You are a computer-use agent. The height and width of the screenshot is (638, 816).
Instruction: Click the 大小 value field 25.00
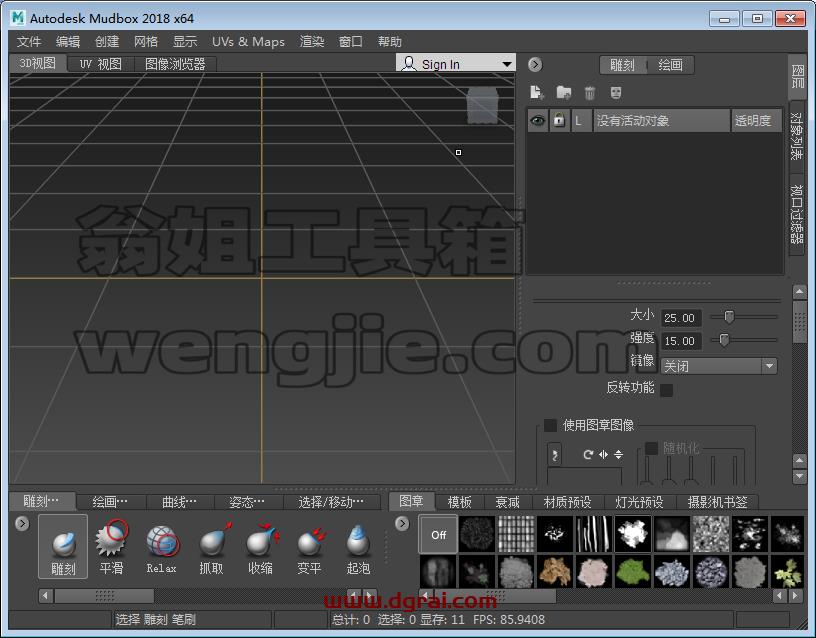click(x=681, y=318)
